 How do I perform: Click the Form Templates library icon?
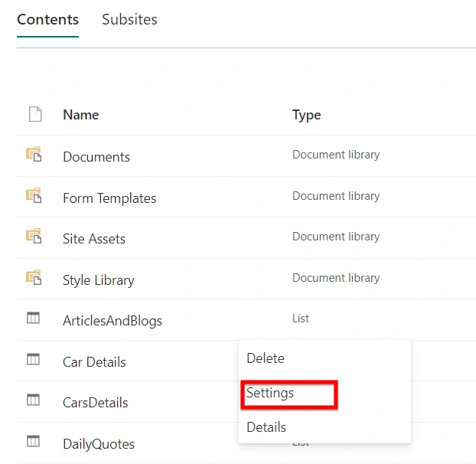34,195
